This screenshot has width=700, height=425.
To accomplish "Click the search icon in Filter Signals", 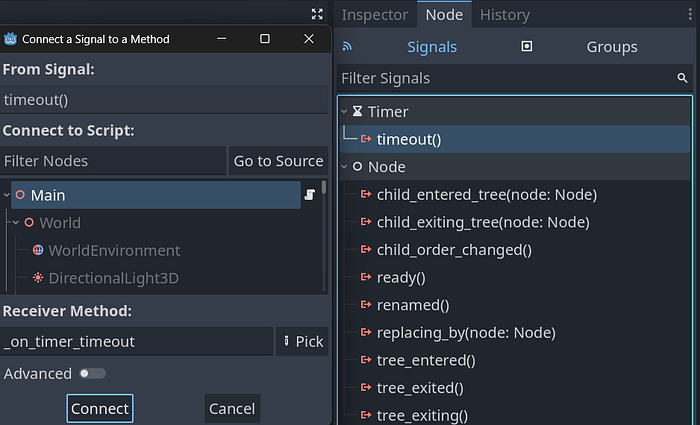I will coord(682,77).
